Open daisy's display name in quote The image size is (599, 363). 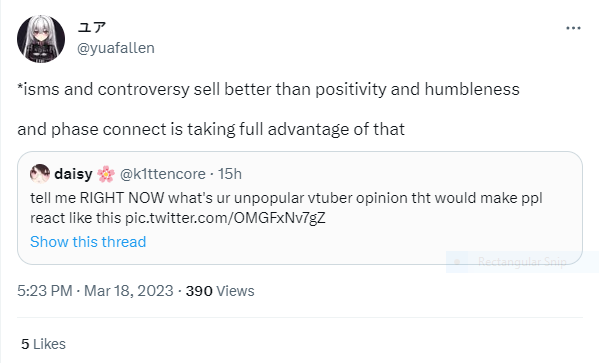click(73, 174)
